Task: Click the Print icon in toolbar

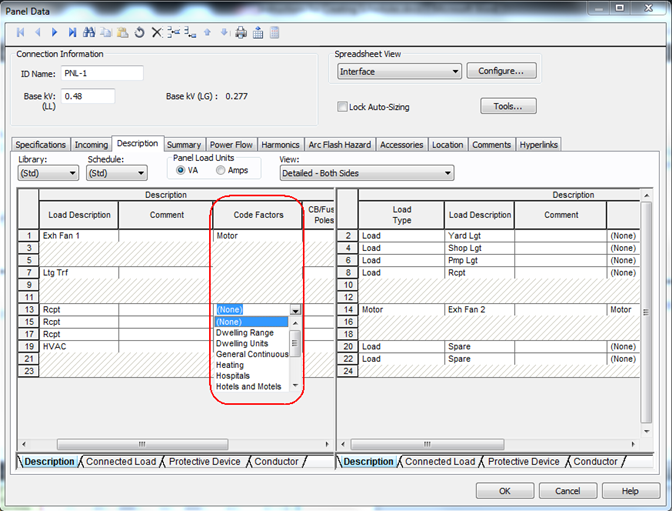Action: point(241,32)
